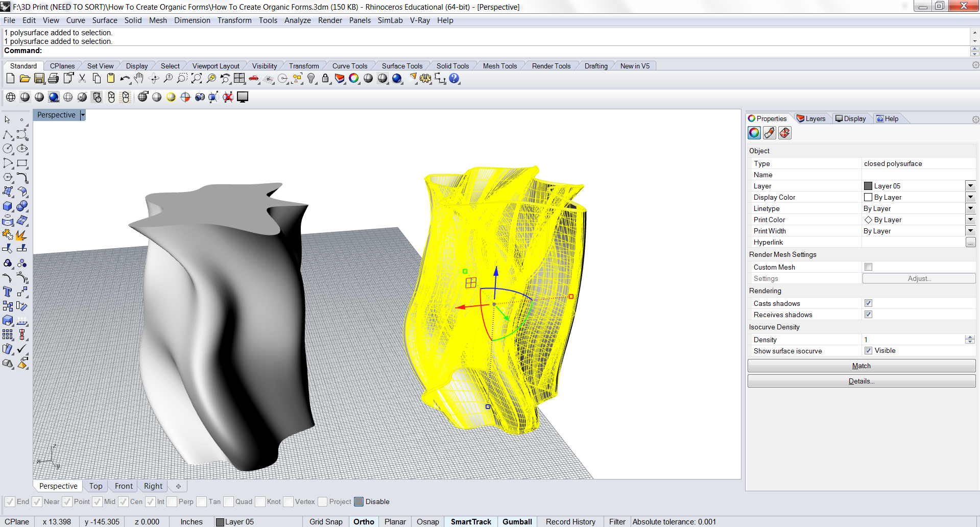Image resolution: width=980 pixels, height=527 pixels.
Task: Cut selection with the scissors icon
Action: click(82, 79)
